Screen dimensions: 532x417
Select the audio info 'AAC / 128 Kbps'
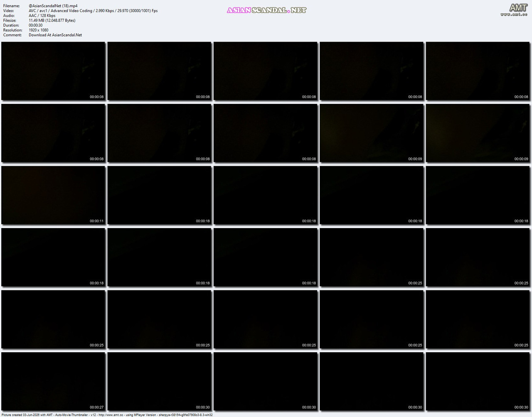(x=42, y=15)
